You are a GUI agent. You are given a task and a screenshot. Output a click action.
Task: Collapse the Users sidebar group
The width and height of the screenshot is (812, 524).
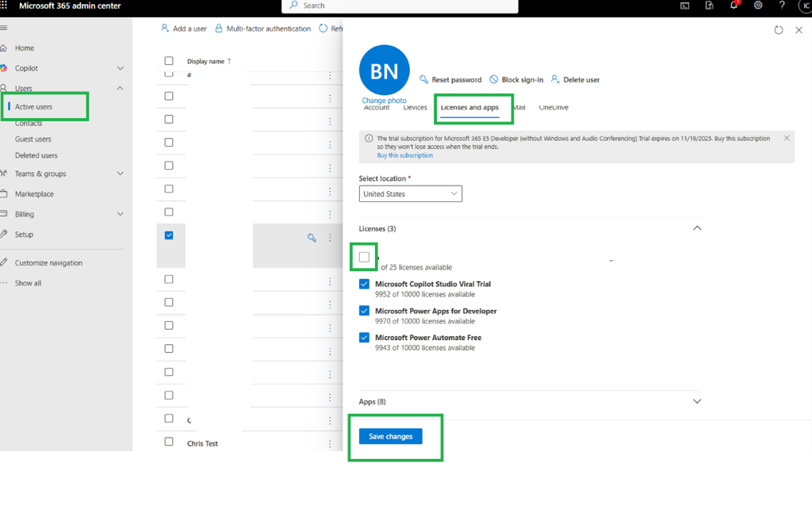pyautogui.click(x=121, y=89)
